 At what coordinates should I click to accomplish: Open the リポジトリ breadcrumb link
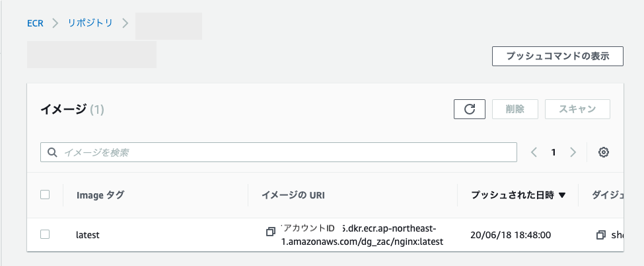pos(90,23)
